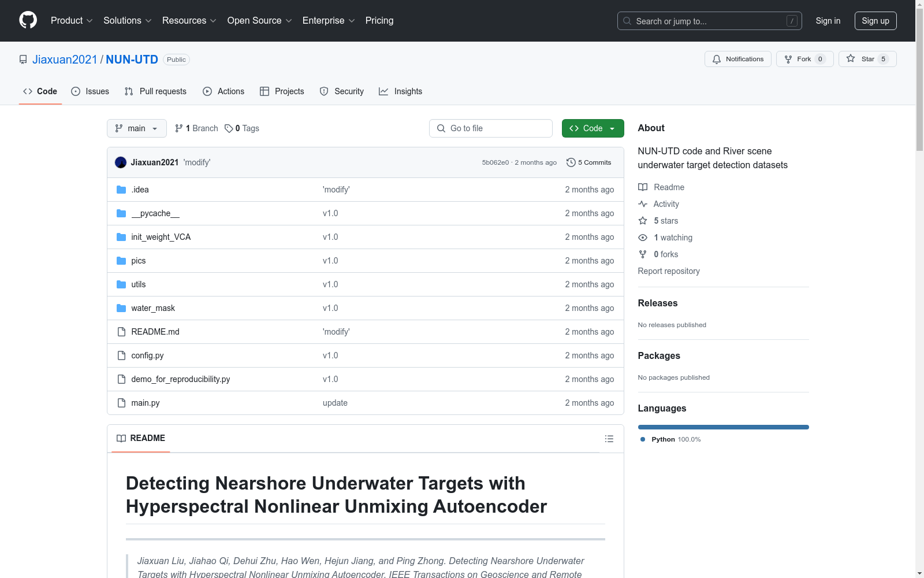The width and height of the screenshot is (924, 578).
Task: Click the Sign up button
Action: 875,21
